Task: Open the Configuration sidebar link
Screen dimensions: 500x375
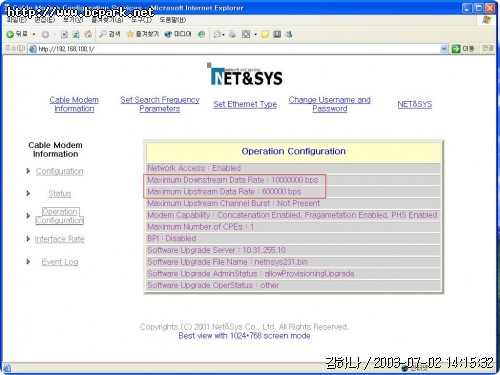Action: click(60, 171)
